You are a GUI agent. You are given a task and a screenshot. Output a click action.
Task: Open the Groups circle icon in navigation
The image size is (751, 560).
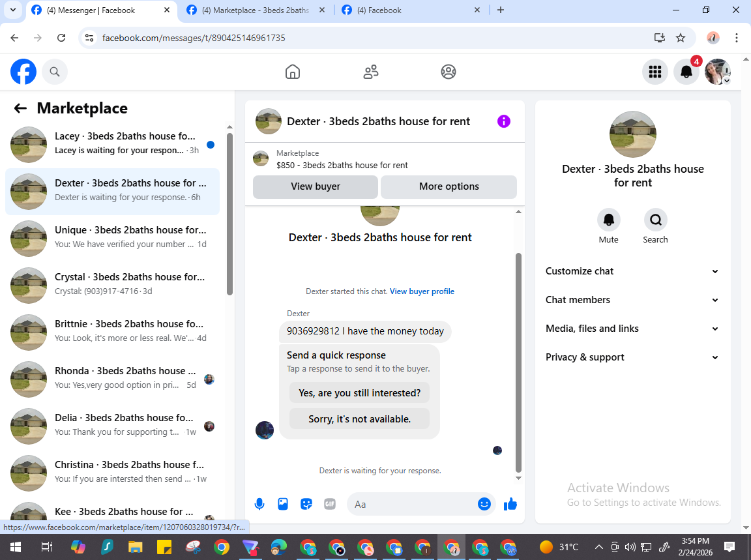[x=449, y=72]
